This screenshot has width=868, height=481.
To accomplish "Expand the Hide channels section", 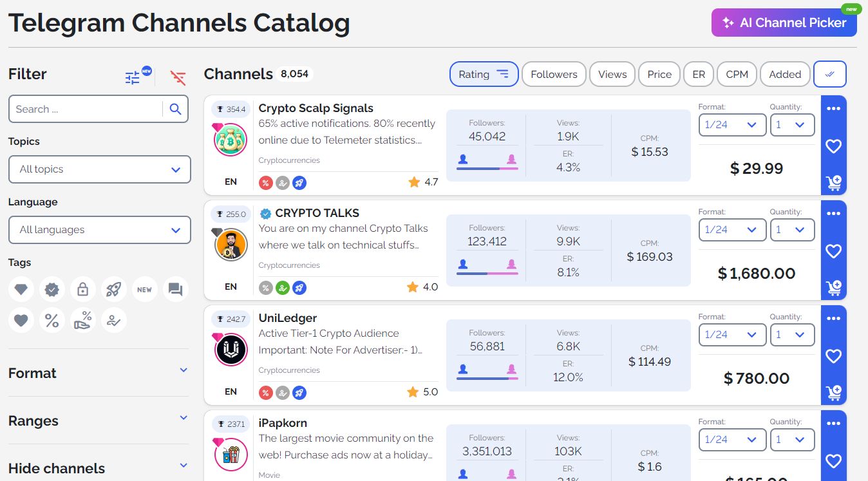I will (99, 468).
